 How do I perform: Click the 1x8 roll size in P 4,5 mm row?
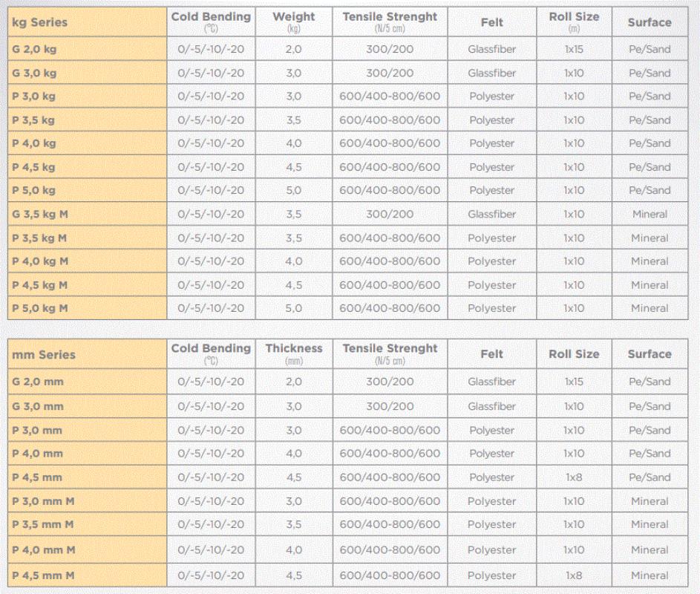point(574,477)
